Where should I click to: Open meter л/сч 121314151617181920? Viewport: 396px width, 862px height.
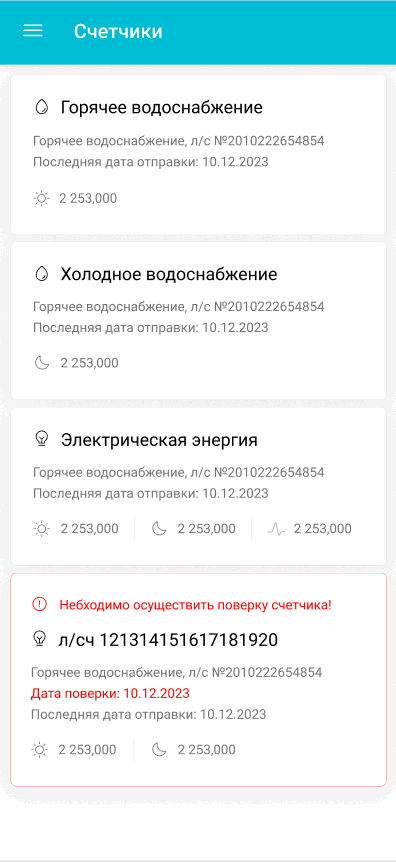point(168,639)
